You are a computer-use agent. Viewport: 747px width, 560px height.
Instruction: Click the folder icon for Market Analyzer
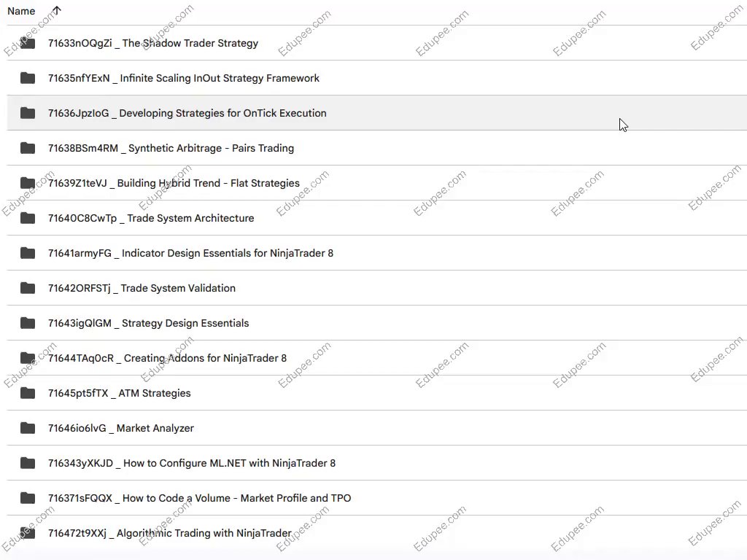[28, 428]
